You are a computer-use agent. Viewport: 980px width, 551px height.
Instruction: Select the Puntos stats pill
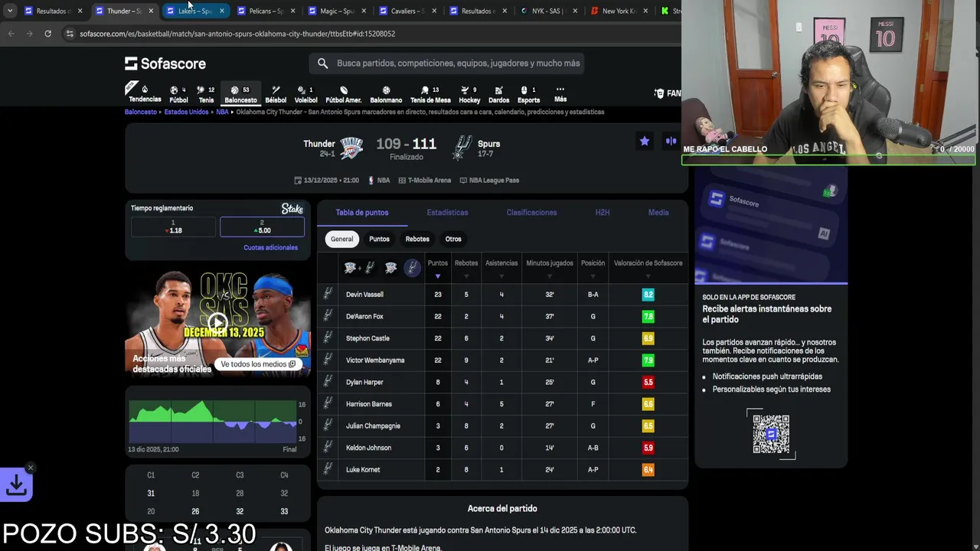(x=379, y=239)
